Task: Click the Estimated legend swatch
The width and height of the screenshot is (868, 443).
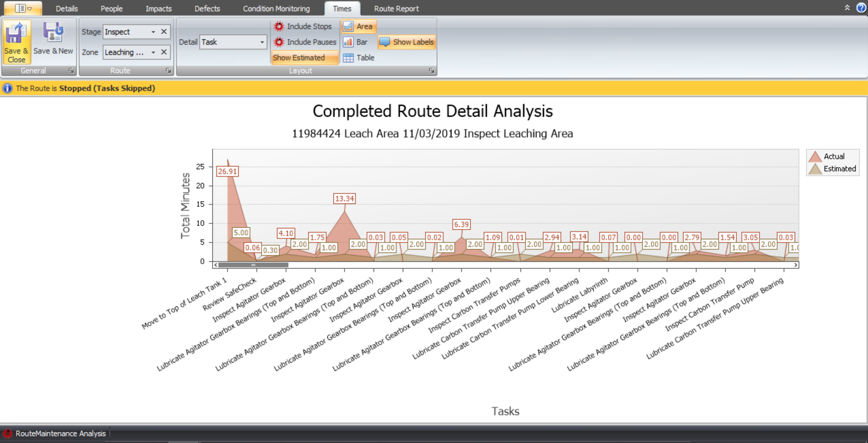Action: 815,169
